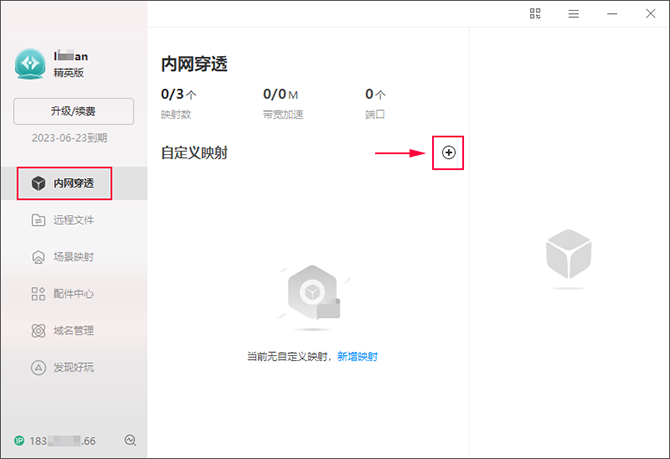670x459 pixels.
Task: Click the green IP status icon
Action: click(x=19, y=441)
